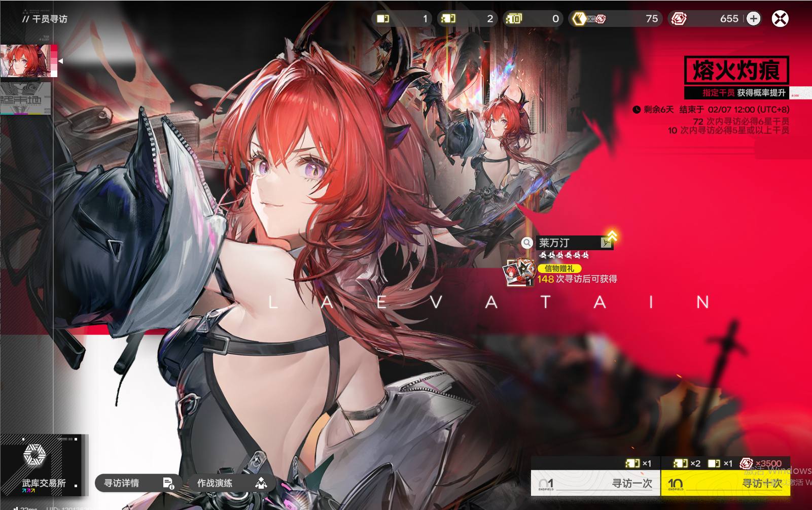Click the plus button beside the 655 balance
This screenshot has height=510, width=812.
click(754, 19)
